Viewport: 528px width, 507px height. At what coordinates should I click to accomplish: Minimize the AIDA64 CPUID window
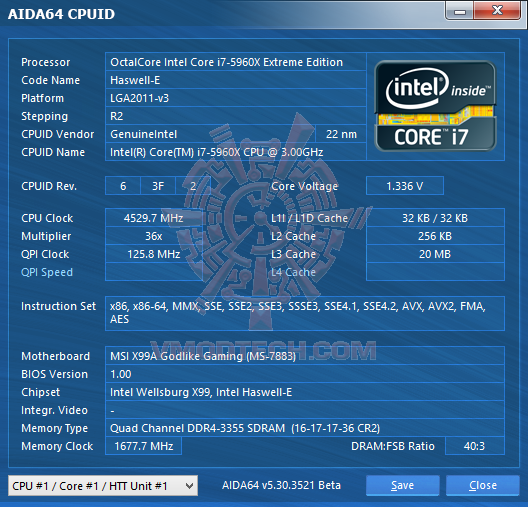pyautogui.click(x=460, y=11)
